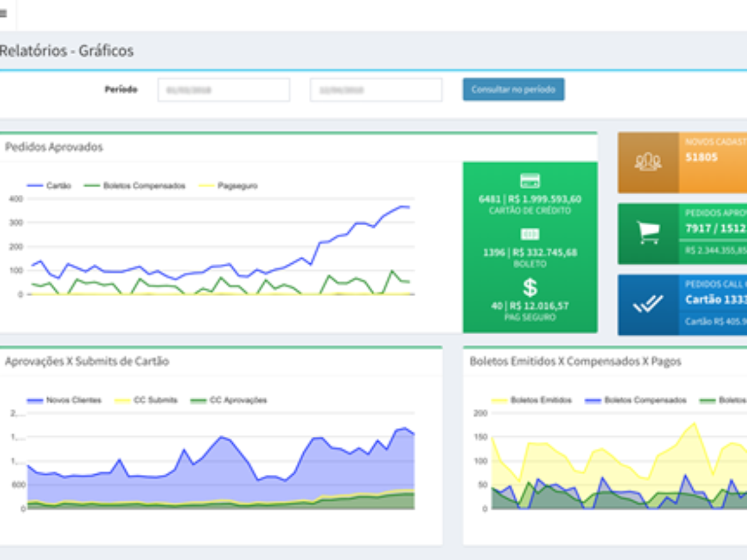Click the period start date field
The image size is (747, 560).
click(x=223, y=90)
